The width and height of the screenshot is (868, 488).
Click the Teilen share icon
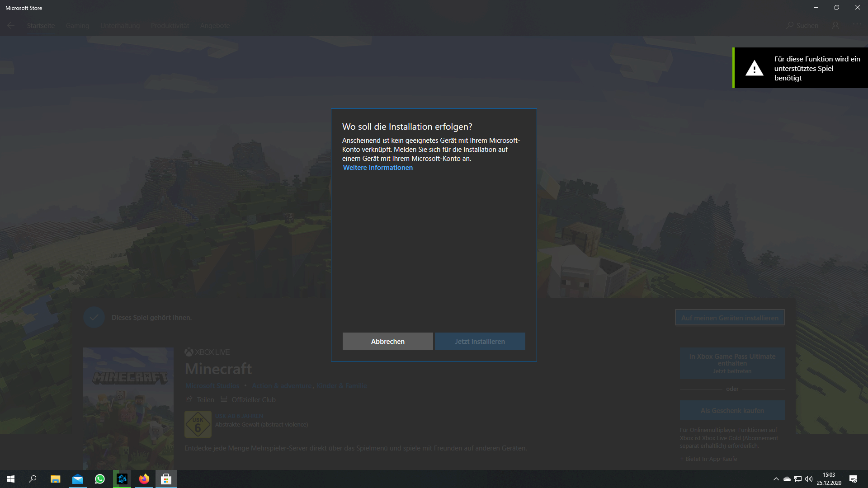click(x=189, y=399)
